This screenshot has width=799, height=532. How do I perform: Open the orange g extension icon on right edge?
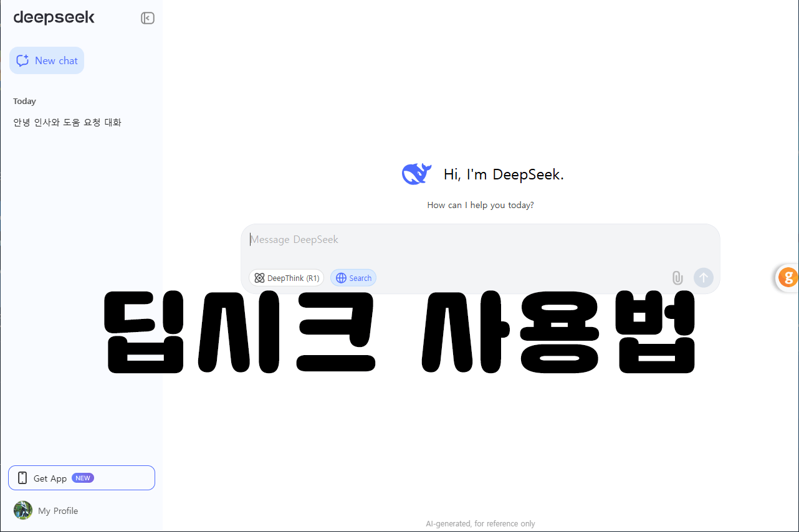pos(788,278)
